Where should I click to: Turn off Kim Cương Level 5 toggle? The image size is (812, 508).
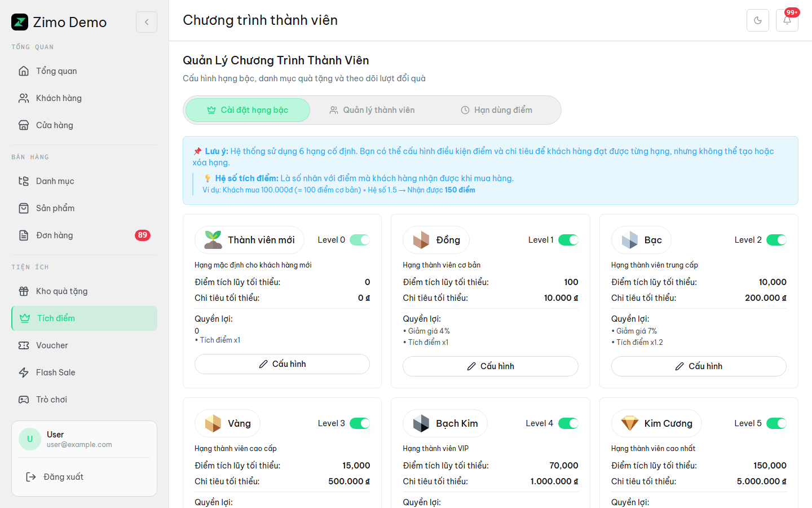point(776,423)
